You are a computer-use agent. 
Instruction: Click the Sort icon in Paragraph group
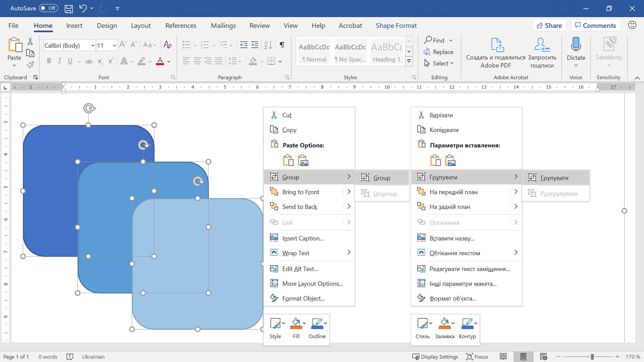click(268, 45)
